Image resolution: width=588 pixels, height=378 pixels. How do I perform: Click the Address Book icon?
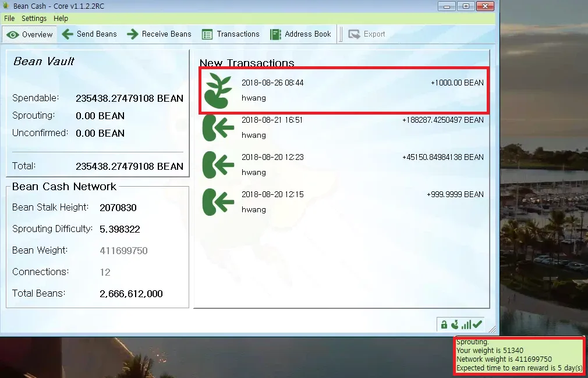[x=275, y=34]
